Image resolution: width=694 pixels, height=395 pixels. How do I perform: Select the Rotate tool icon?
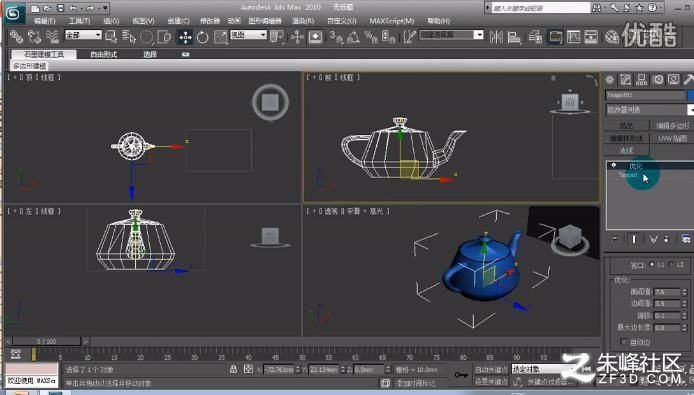[202, 37]
